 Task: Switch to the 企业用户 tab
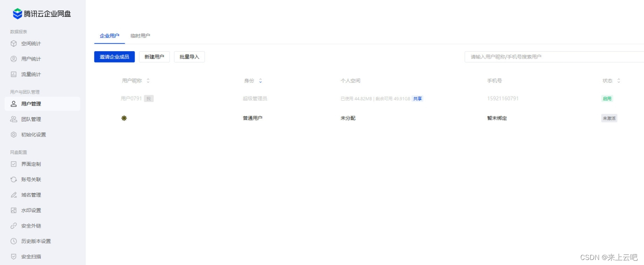pyautogui.click(x=109, y=36)
